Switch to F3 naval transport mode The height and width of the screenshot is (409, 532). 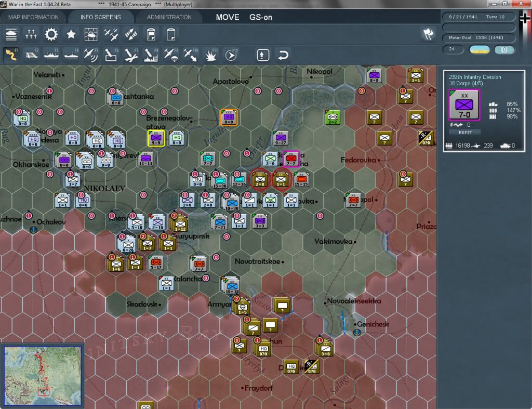(x=51, y=55)
